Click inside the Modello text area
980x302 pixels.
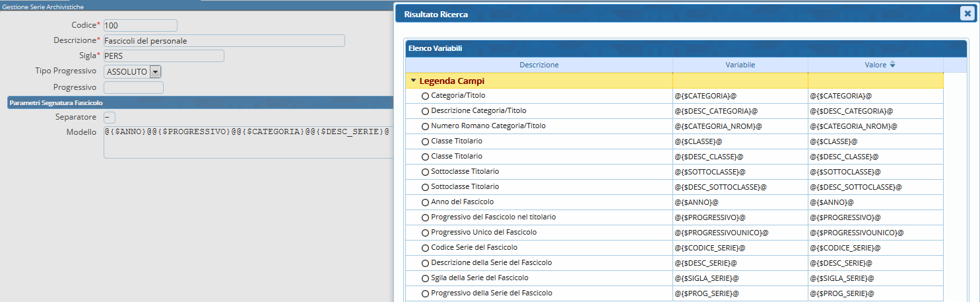click(247, 143)
